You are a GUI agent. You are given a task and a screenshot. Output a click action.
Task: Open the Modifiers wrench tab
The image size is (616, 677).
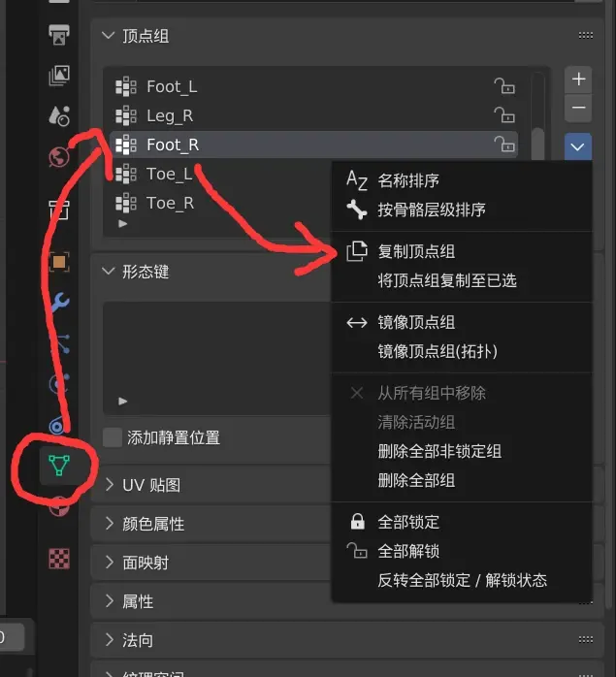click(x=59, y=303)
